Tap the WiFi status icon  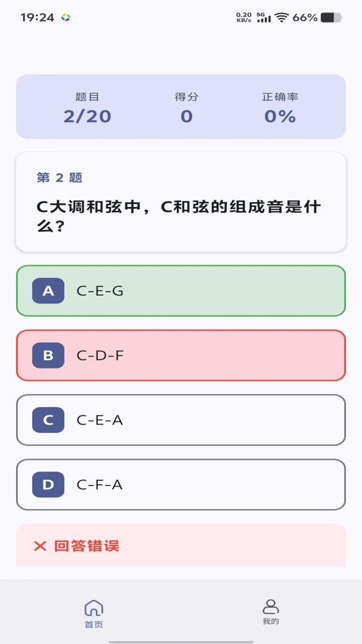281,17
